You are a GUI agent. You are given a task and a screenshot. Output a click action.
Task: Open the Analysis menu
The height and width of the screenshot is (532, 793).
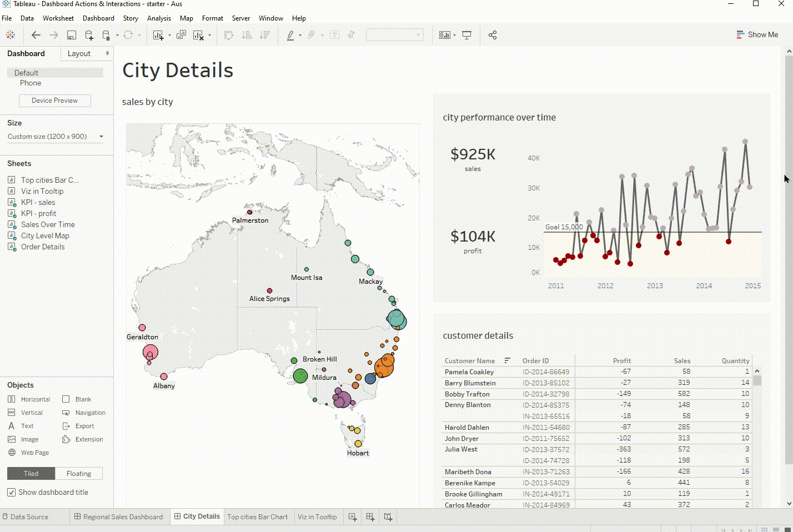coord(159,18)
